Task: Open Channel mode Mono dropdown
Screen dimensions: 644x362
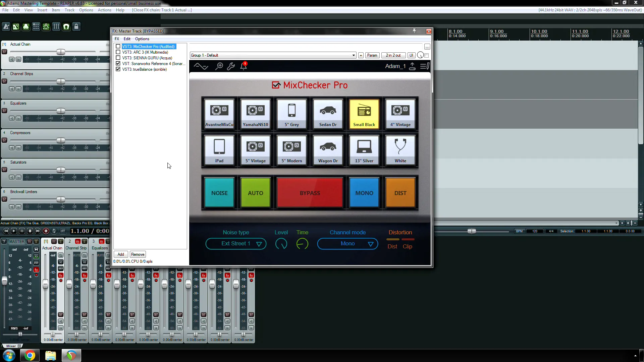Action: tap(347, 244)
